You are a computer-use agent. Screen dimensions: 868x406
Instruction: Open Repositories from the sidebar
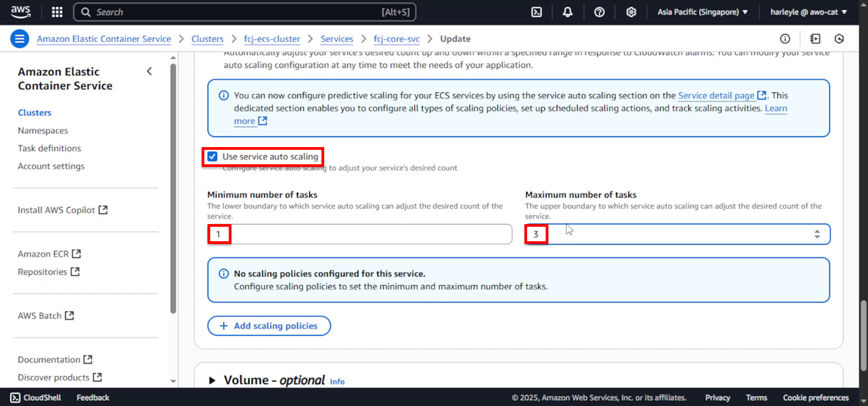click(42, 272)
